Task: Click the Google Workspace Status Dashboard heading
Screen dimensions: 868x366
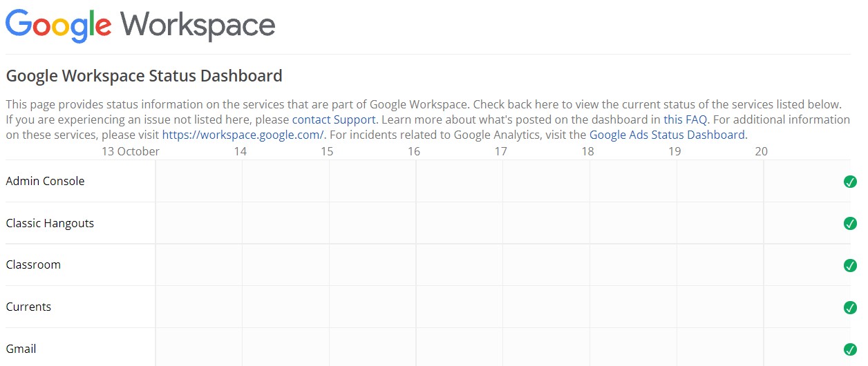Action: click(x=144, y=76)
